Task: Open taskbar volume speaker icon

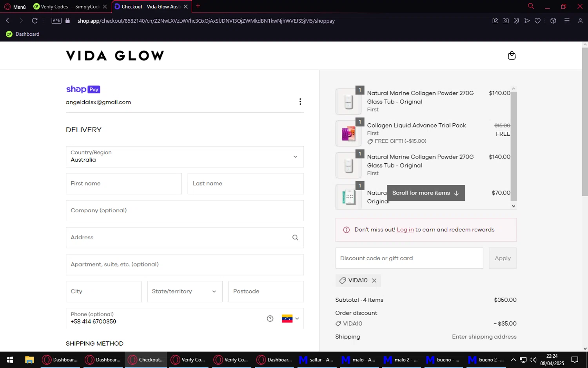Action: tap(533, 360)
